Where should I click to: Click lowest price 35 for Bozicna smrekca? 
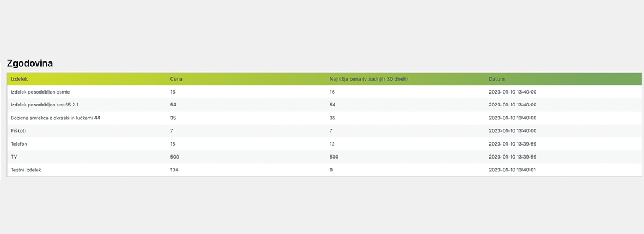(333, 118)
